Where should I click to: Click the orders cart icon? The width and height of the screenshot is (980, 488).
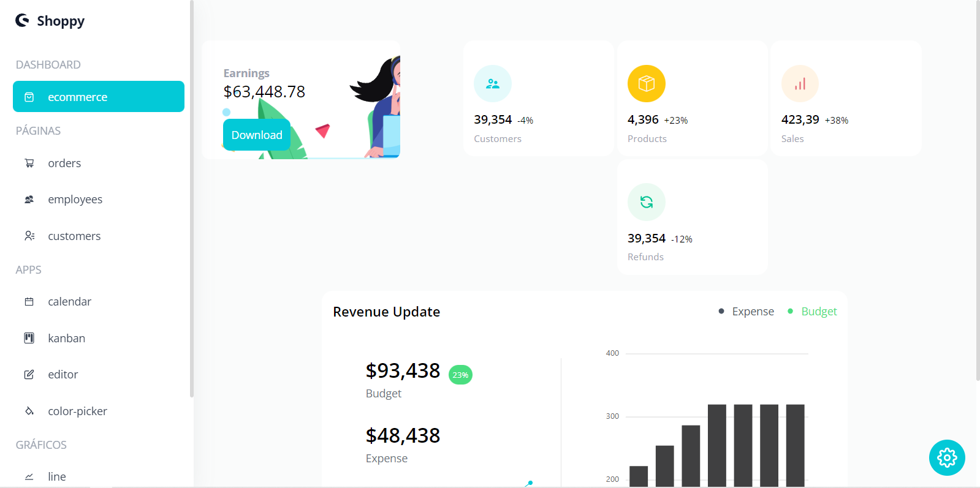pos(29,163)
